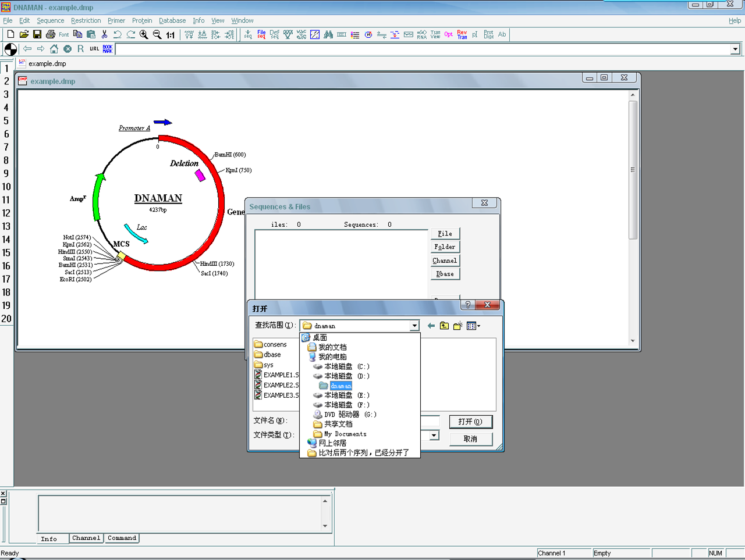Click the example.dmp document tab
The height and width of the screenshot is (560, 745).
42,63
